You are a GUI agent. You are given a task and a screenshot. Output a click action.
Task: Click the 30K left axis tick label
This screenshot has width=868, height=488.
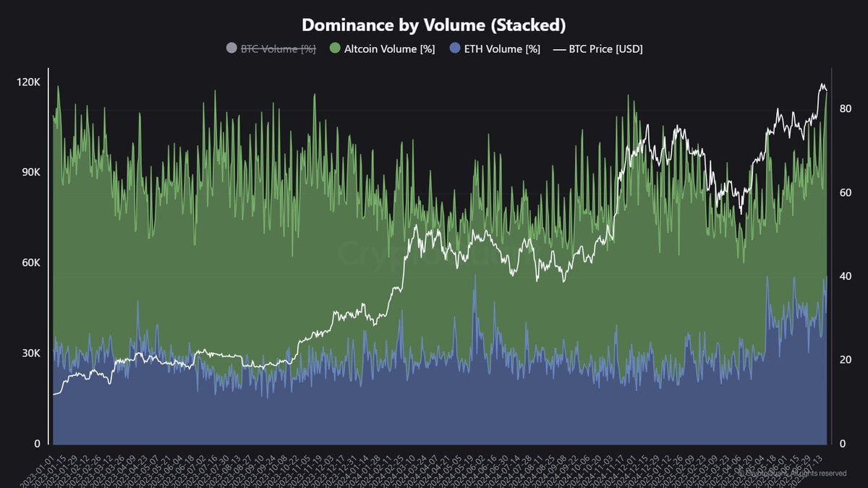click(31, 353)
